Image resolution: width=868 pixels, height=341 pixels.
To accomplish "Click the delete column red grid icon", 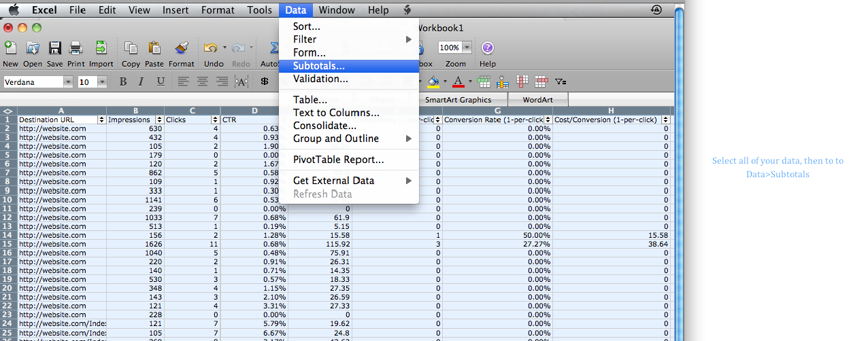I will coord(522,82).
